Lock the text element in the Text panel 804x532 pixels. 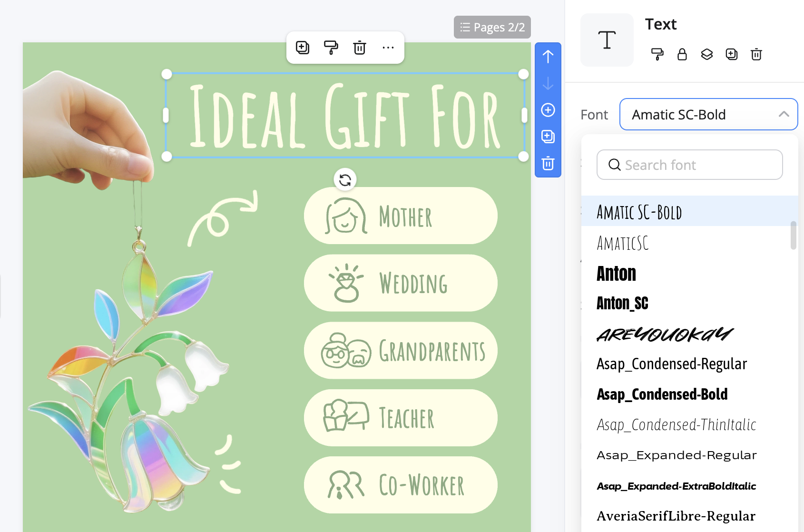[682, 54]
